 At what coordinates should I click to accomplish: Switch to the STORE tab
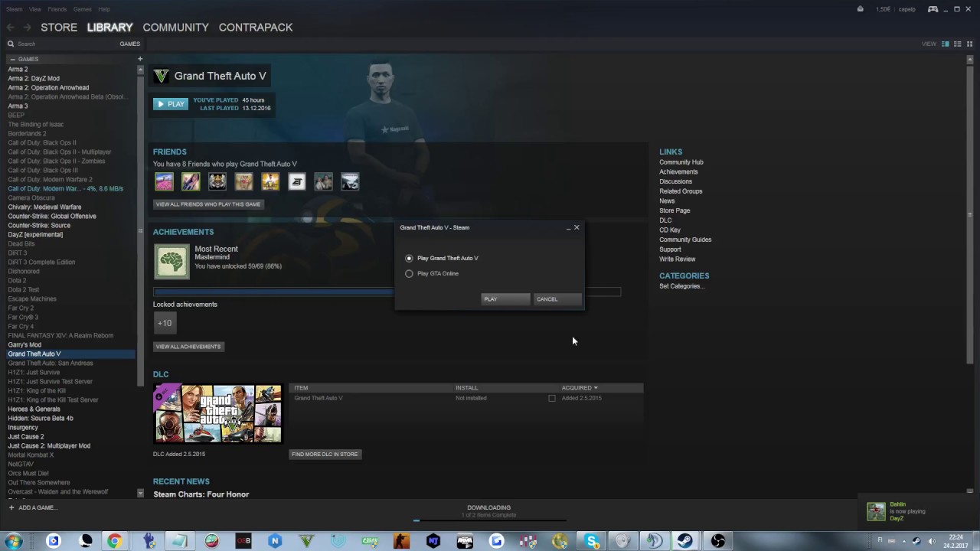(x=59, y=28)
